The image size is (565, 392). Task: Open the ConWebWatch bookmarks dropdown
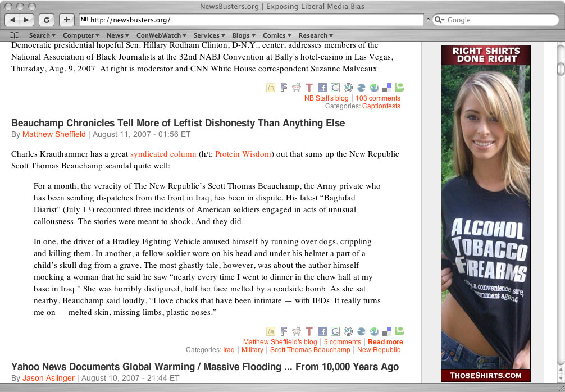[x=161, y=35]
